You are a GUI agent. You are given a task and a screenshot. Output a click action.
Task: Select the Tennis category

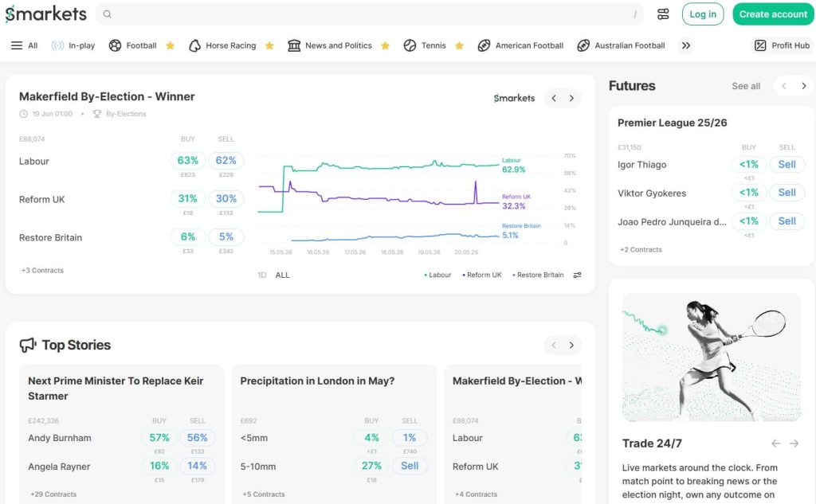[x=425, y=45]
